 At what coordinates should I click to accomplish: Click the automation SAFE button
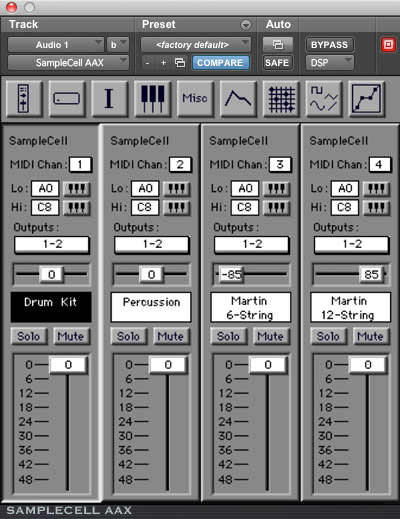click(277, 63)
